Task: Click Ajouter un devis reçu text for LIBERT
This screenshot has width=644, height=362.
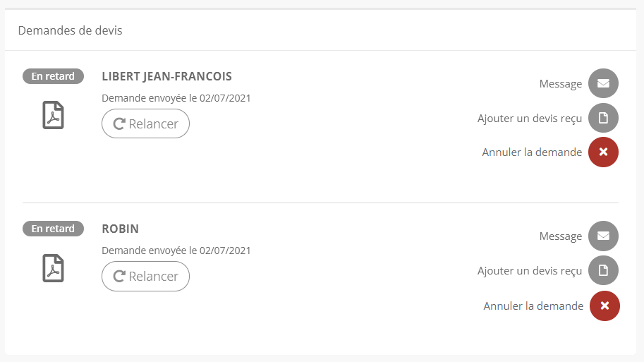Action: click(530, 119)
